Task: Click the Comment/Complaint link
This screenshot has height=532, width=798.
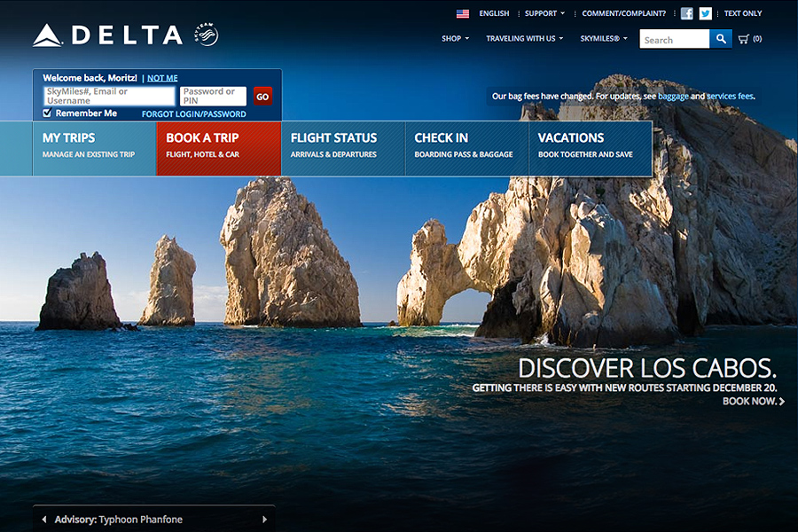Action: (x=624, y=14)
